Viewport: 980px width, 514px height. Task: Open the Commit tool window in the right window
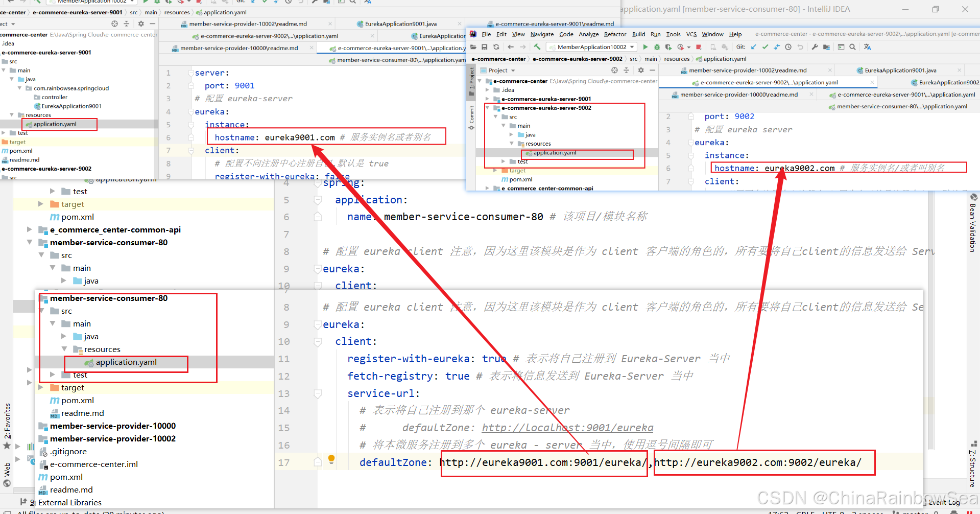click(472, 118)
